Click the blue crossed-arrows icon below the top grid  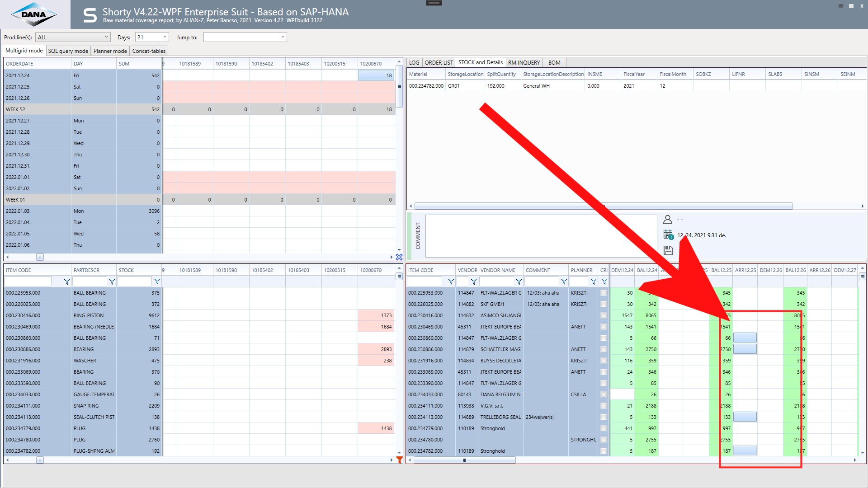click(x=399, y=257)
